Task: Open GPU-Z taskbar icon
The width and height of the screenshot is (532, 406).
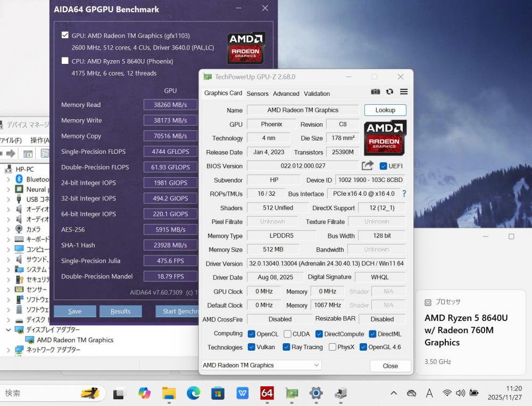Action: [x=292, y=393]
